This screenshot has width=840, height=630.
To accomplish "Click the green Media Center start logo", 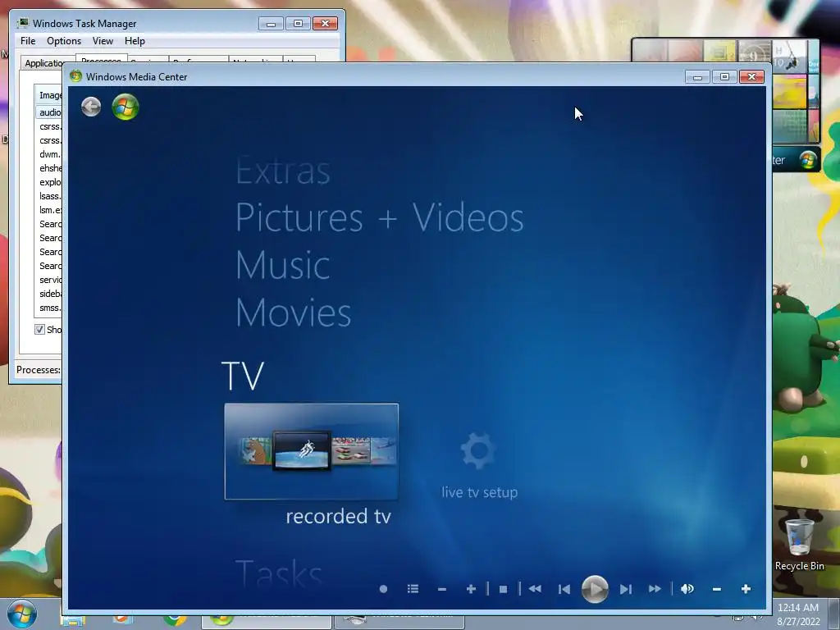I will click(126, 107).
